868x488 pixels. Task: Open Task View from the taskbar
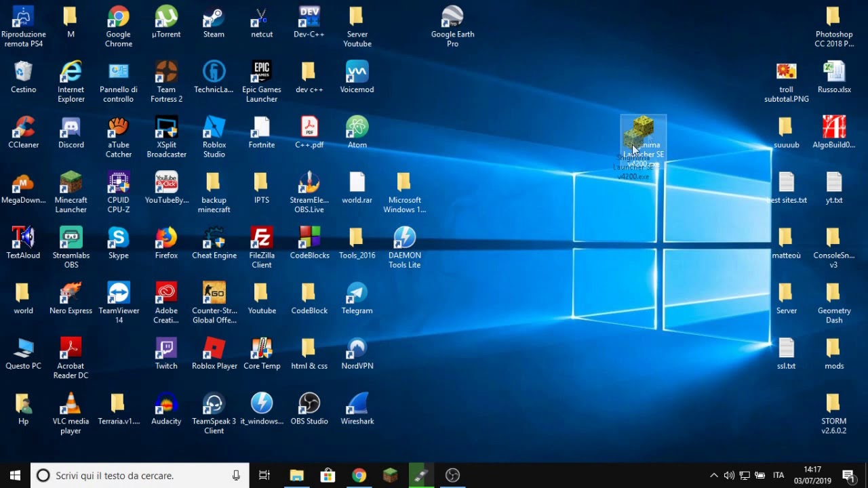264,475
